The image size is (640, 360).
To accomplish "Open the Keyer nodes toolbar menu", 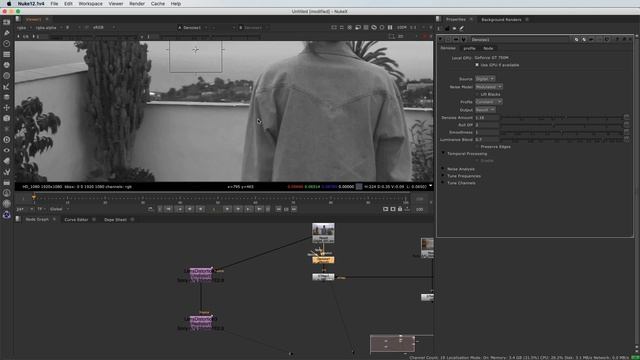I will click(7, 86).
